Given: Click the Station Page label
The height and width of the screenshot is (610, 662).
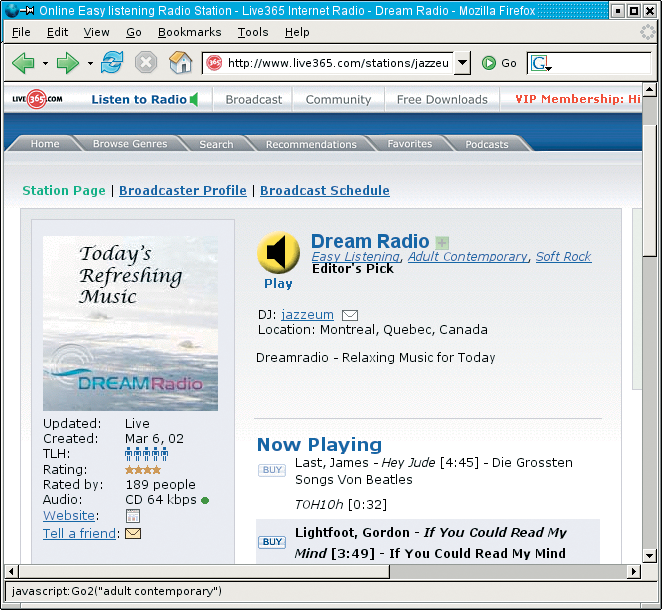Looking at the screenshot, I should pos(64,190).
